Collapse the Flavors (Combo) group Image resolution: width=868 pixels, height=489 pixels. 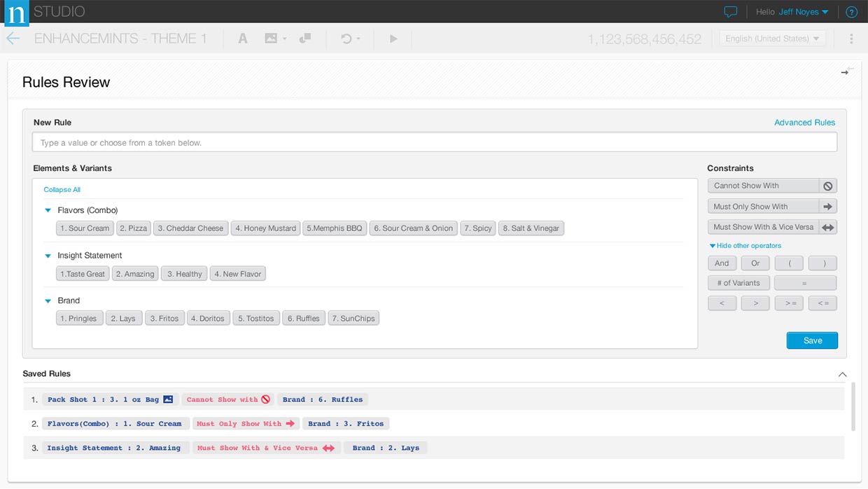click(48, 210)
